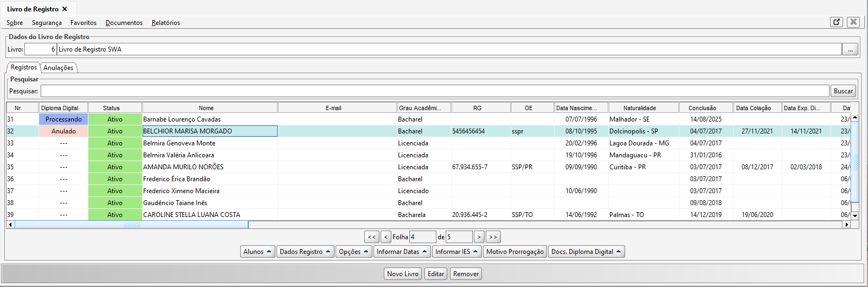Open the Favoritos menu
Screen dimensions: 868x287
pyautogui.click(x=83, y=23)
